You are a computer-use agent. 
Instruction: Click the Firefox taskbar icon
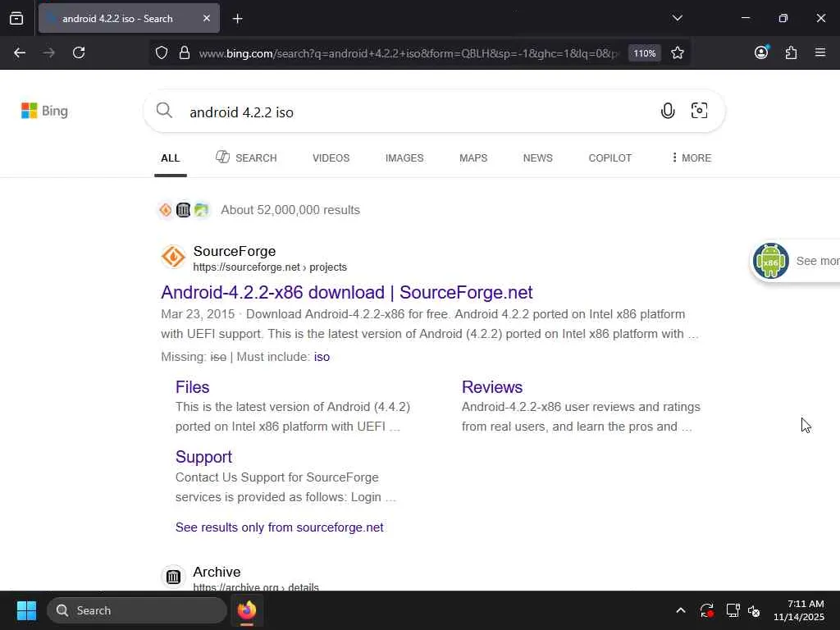247,610
